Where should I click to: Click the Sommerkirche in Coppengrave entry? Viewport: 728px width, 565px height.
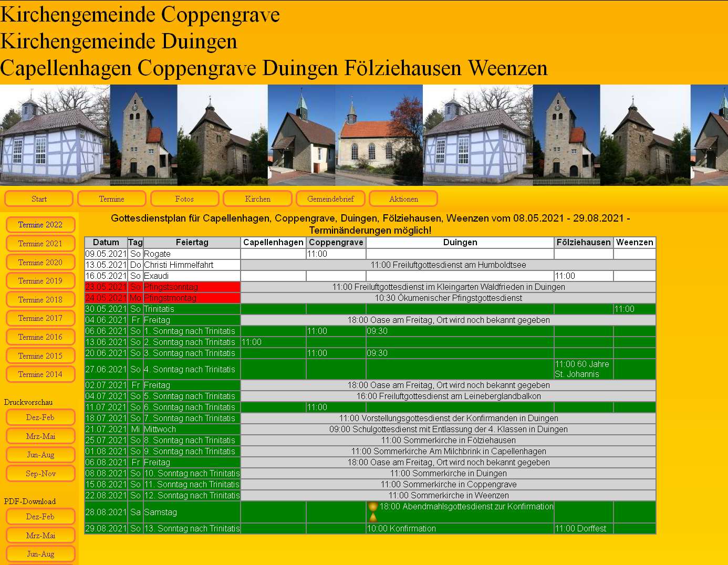pos(448,484)
